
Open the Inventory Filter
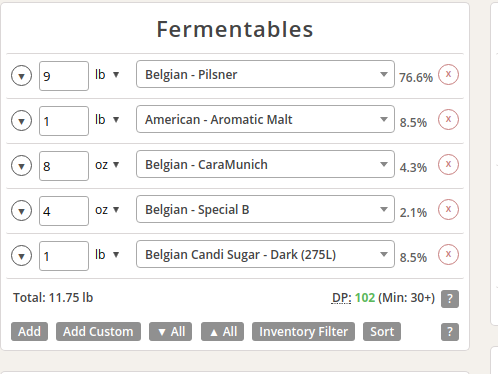click(303, 332)
